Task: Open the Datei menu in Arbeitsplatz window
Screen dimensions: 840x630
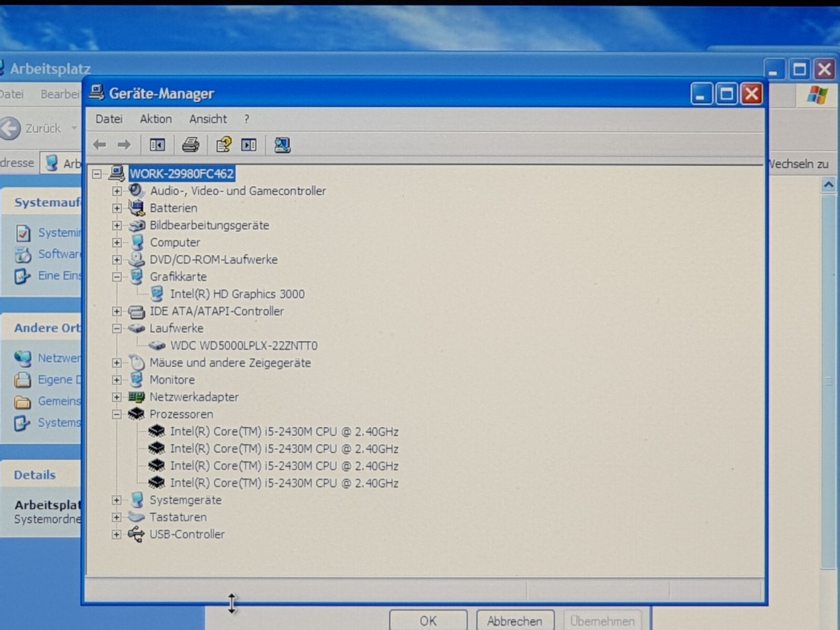Action: click(x=12, y=94)
